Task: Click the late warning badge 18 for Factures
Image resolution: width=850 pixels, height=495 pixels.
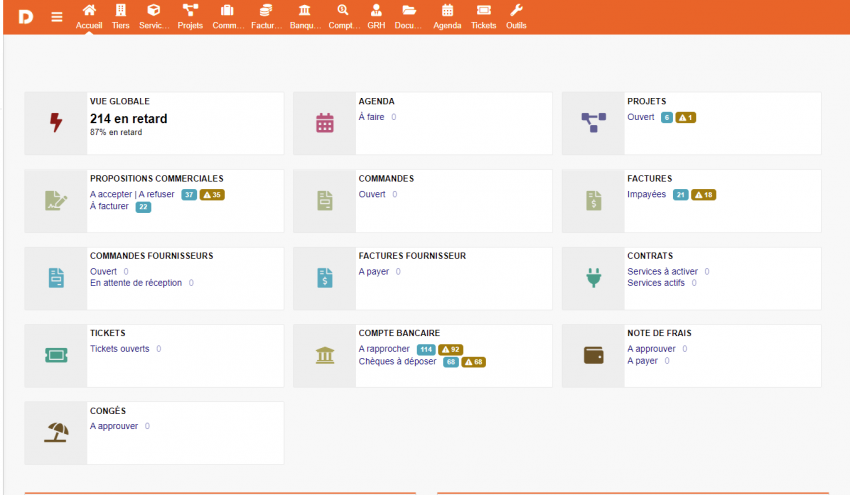Action: 704,195
